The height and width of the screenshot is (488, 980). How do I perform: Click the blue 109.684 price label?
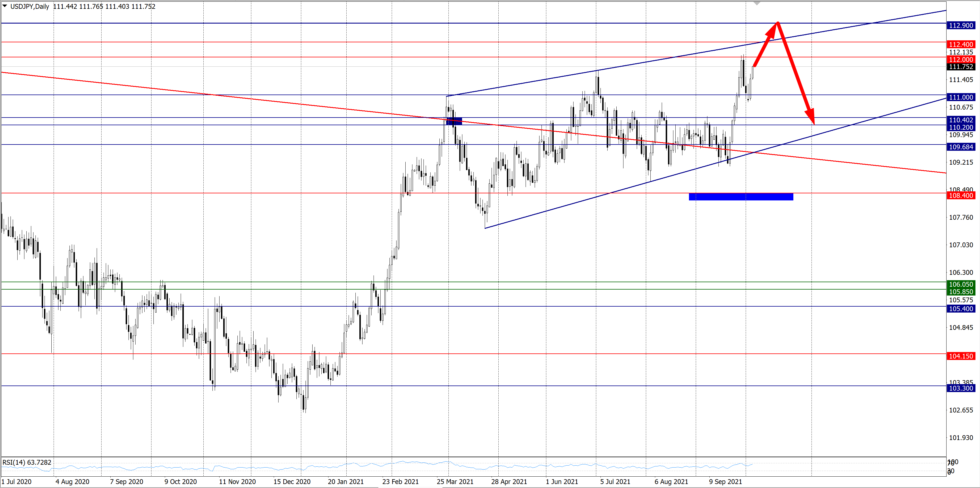961,147
